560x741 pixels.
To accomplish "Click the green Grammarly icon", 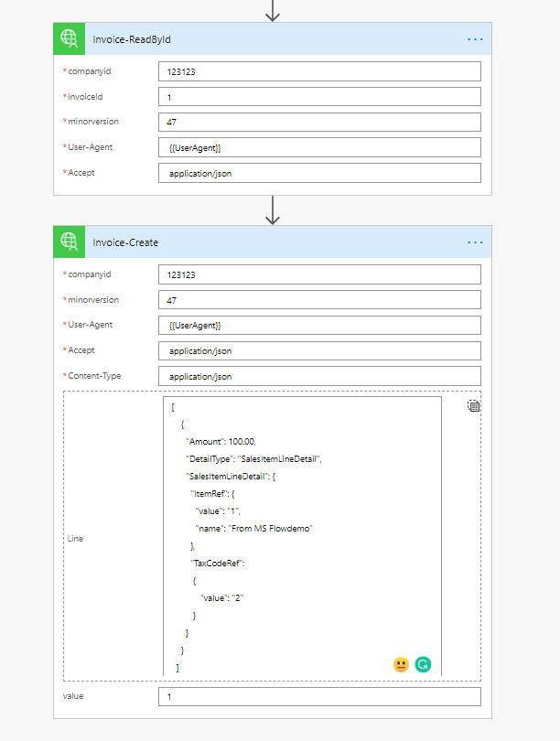I will (423, 665).
